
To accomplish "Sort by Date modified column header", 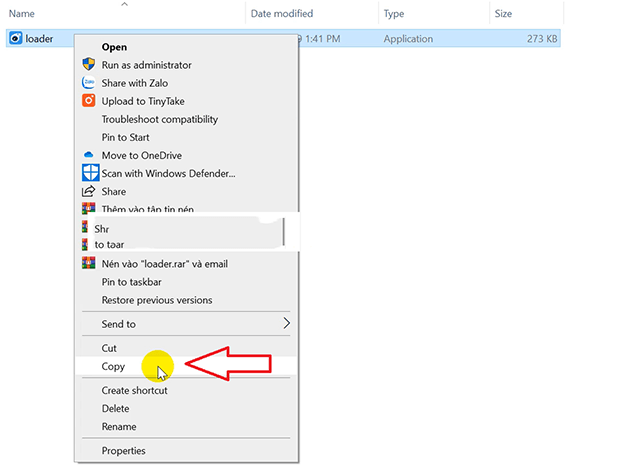I will click(x=281, y=14).
